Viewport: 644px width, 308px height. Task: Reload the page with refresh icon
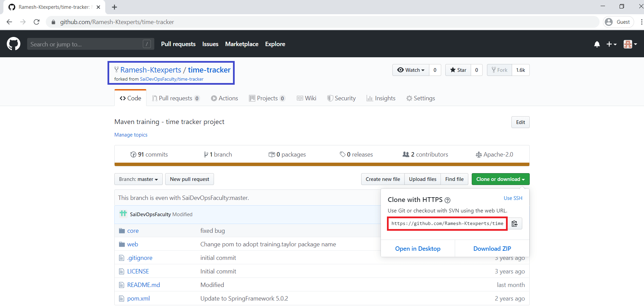pyautogui.click(x=37, y=22)
